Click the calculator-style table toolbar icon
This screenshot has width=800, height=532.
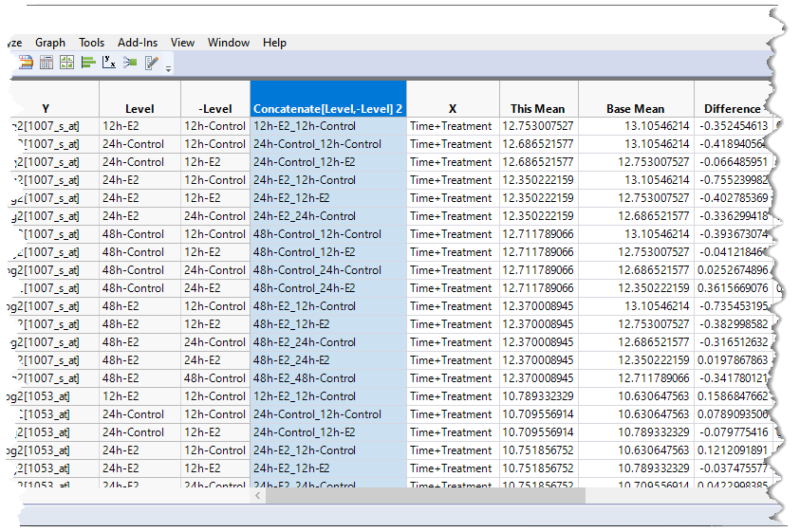pos(46,64)
